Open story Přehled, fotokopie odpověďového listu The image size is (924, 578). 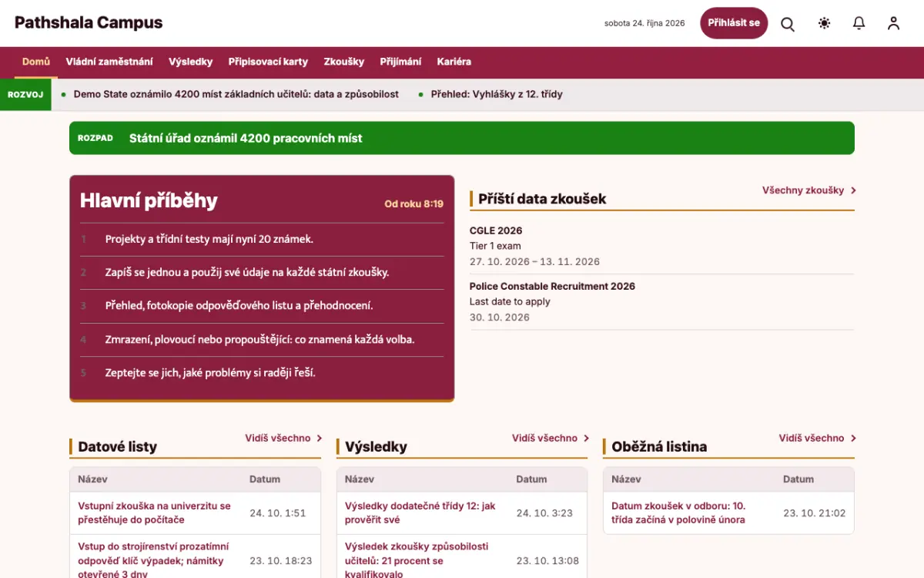point(239,306)
